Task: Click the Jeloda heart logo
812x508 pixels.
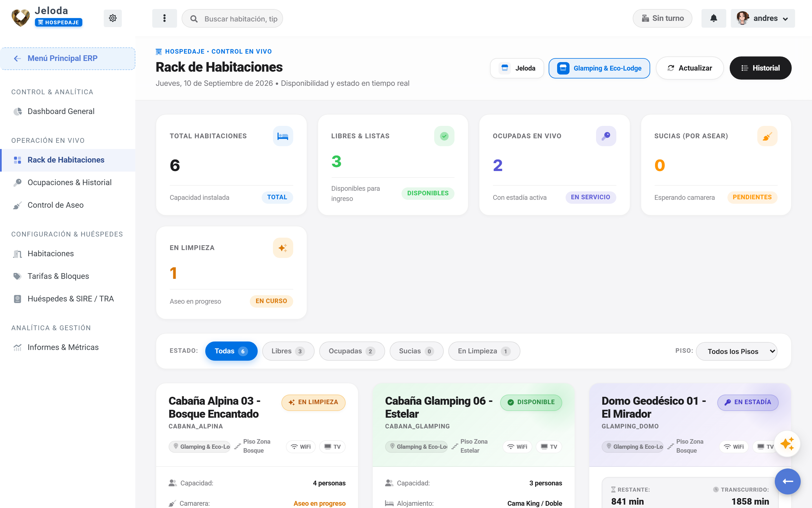Action: 21,18
